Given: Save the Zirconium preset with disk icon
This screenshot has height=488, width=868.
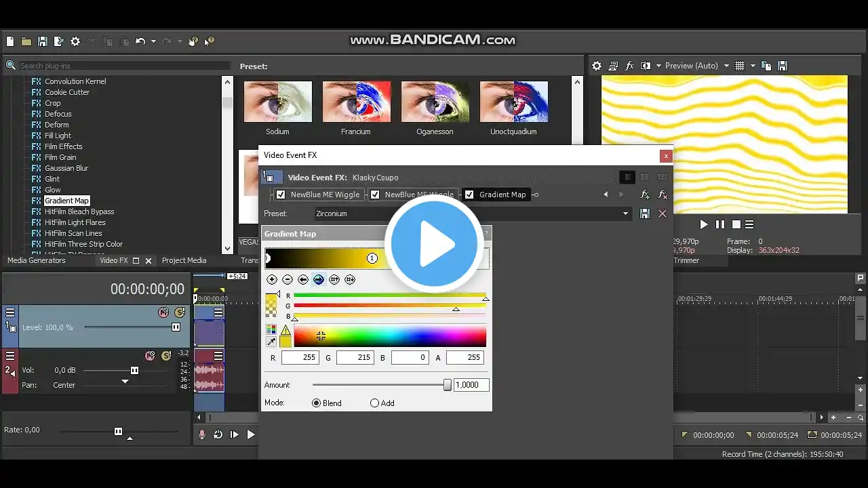Looking at the screenshot, I should (645, 213).
